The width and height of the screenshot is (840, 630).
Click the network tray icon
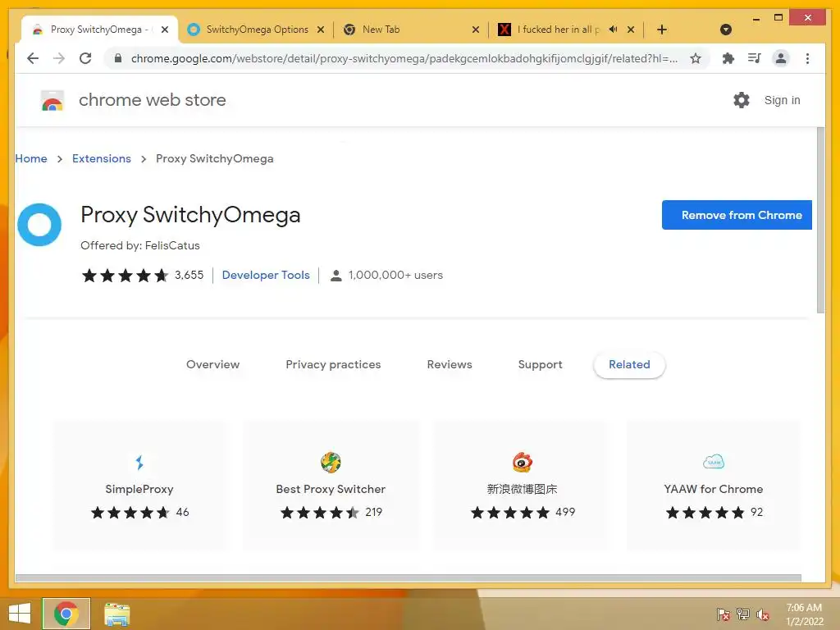743,614
